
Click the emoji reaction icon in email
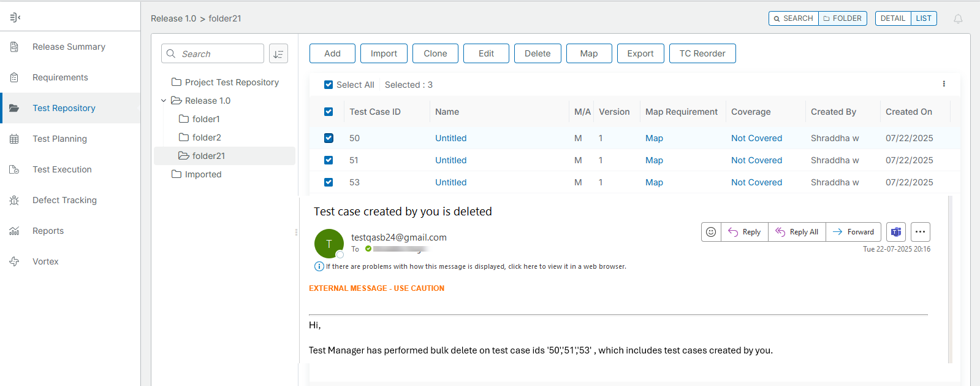tap(711, 232)
